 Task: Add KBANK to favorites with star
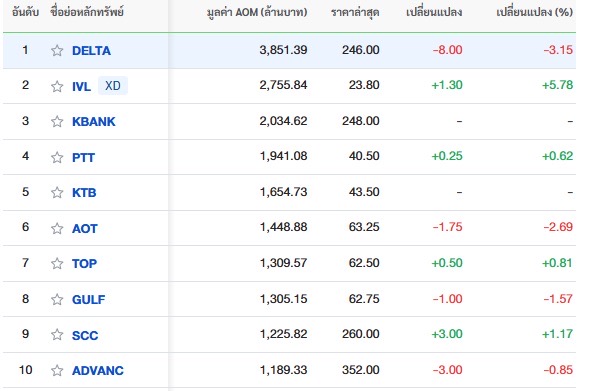coord(57,121)
